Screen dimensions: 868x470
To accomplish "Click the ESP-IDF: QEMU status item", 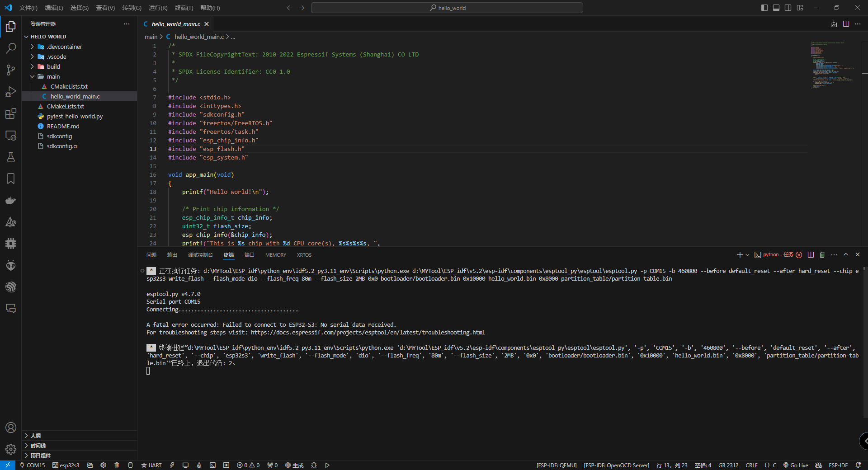I will pos(557,465).
